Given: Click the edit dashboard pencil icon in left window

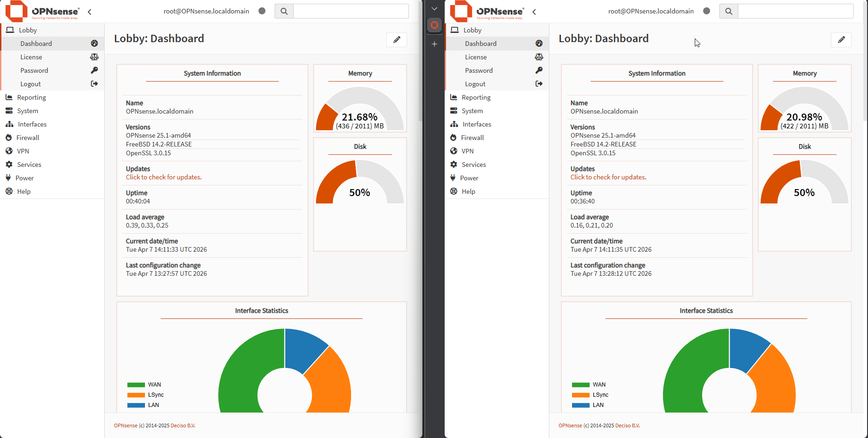Looking at the screenshot, I should click(397, 40).
